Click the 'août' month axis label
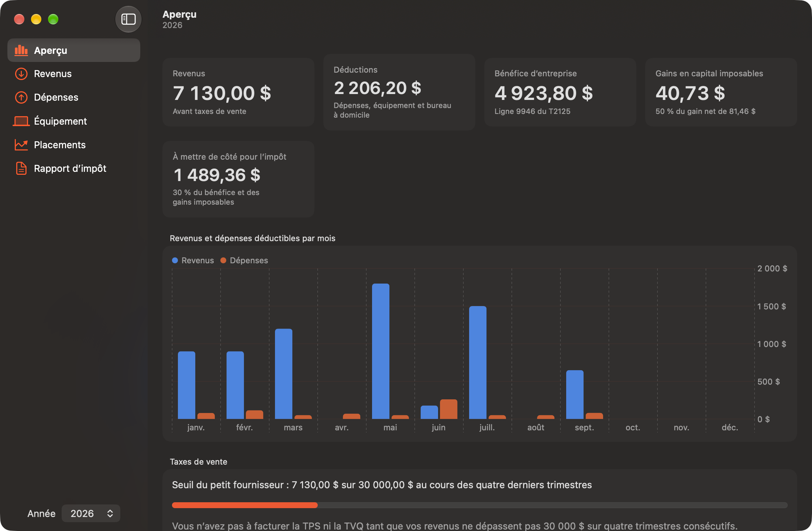This screenshot has height=531, width=812. (536, 427)
